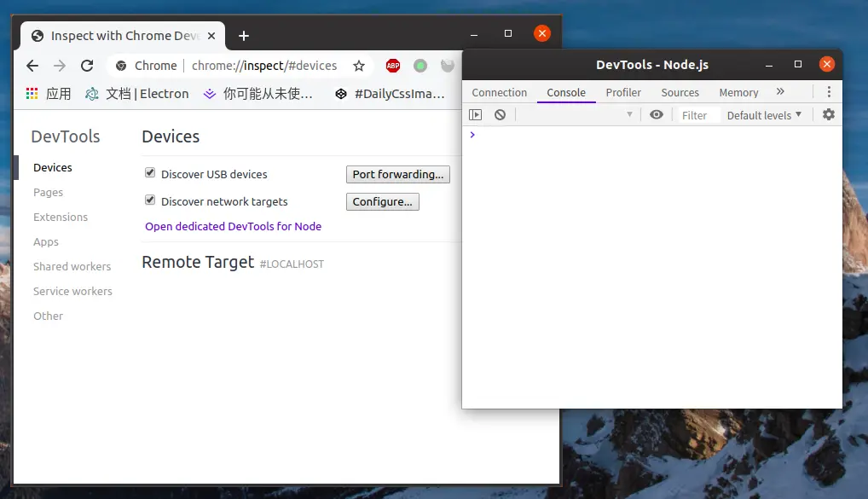This screenshot has width=868, height=499.
Task: Click the green circle extension icon
Action: pos(420,66)
